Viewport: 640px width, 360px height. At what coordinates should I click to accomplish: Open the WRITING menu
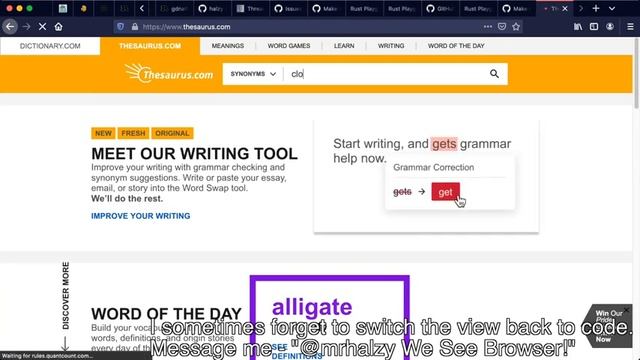[391, 46]
